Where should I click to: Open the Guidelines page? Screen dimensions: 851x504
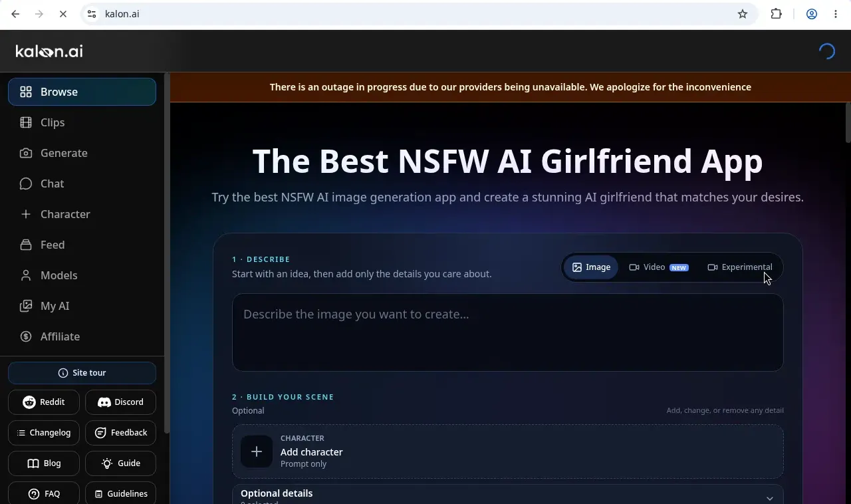coord(120,493)
